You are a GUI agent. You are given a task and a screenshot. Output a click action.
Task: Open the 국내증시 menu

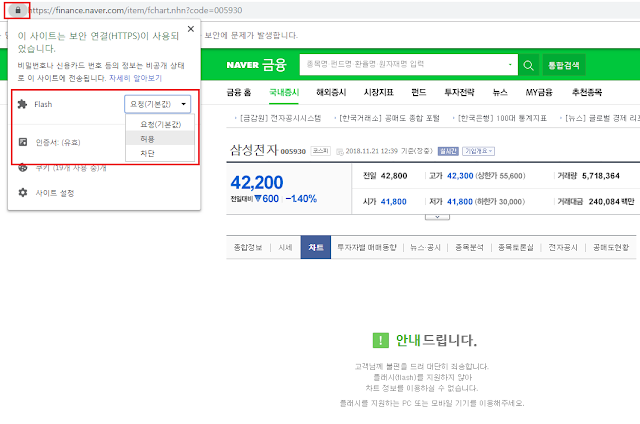284,92
